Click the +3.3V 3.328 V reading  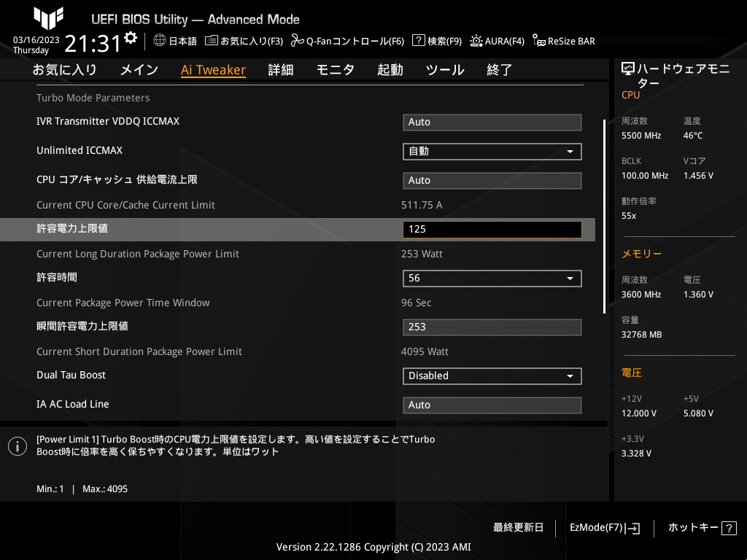[x=636, y=454]
